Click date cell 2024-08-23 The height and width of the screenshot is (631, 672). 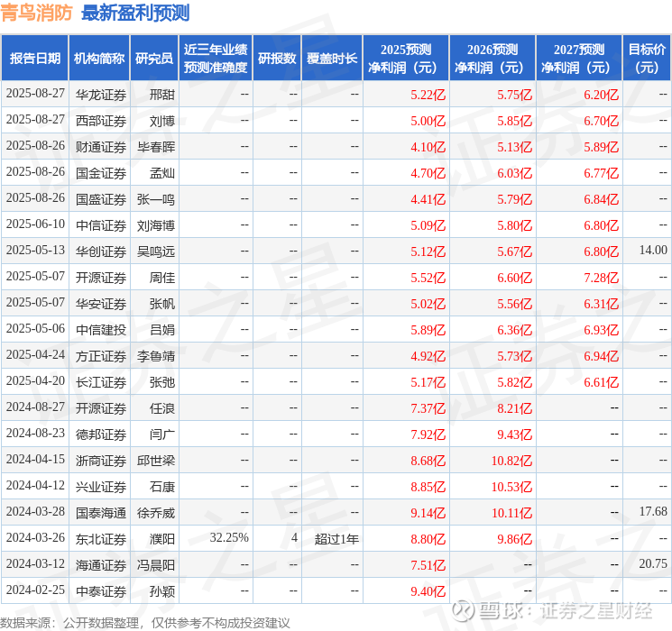35,433
